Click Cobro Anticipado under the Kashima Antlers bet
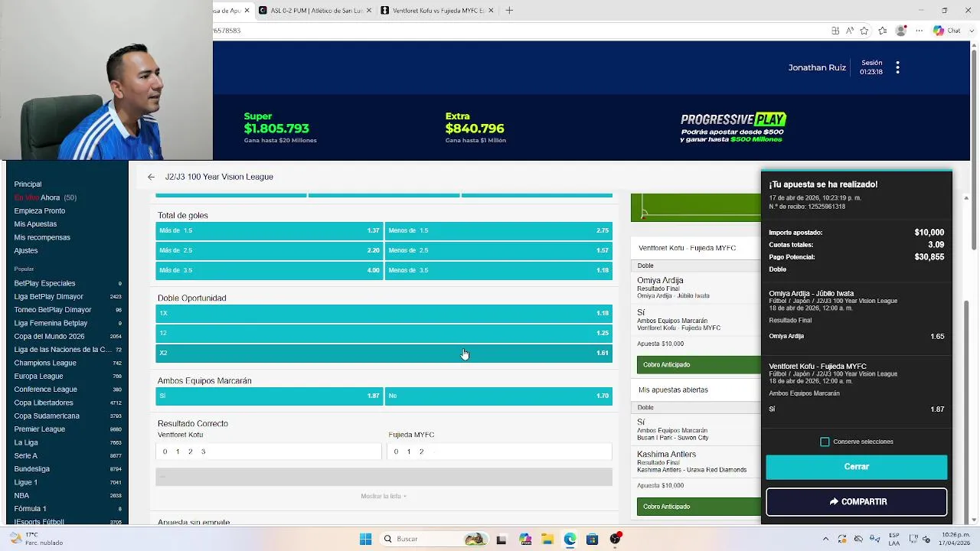The image size is (980, 551). click(x=698, y=507)
